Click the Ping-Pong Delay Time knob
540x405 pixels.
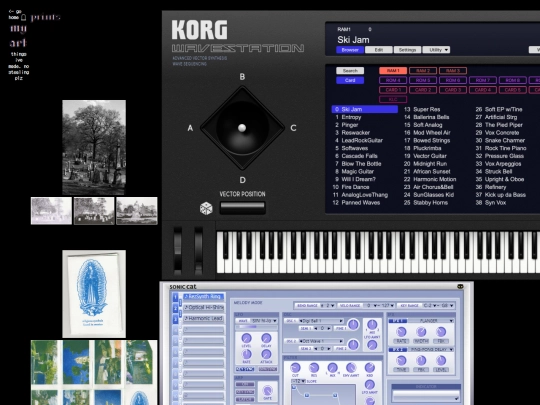click(x=401, y=361)
